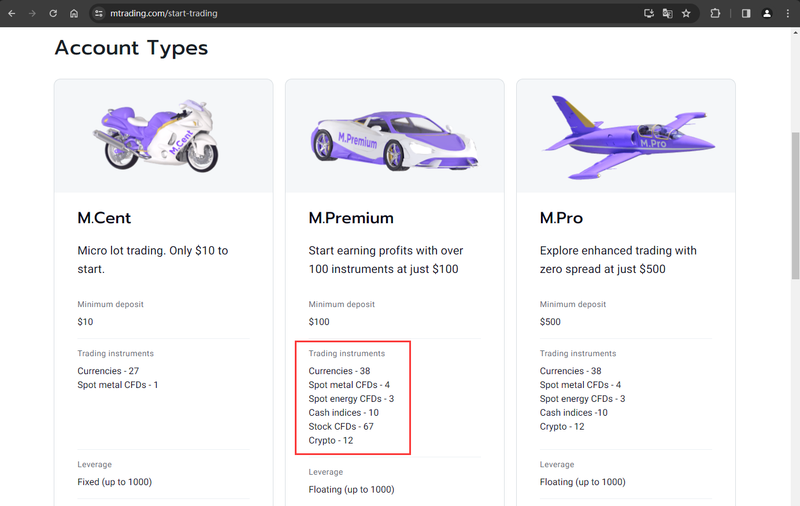The image size is (800, 506).
Task: Click the scrollbar up arrow
Action: (x=795, y=33)
